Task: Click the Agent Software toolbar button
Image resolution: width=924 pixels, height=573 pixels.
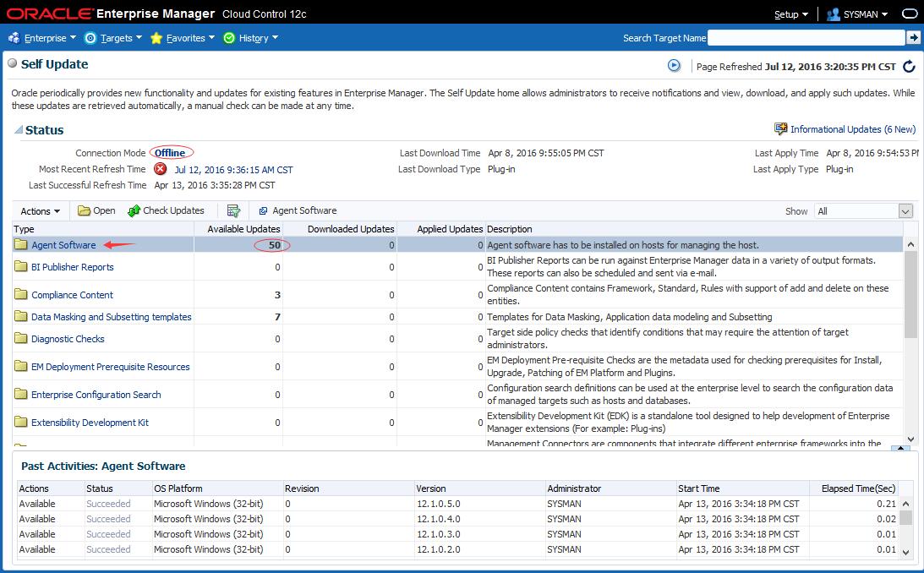Action: pyautogui.click(x=298, y=210)
